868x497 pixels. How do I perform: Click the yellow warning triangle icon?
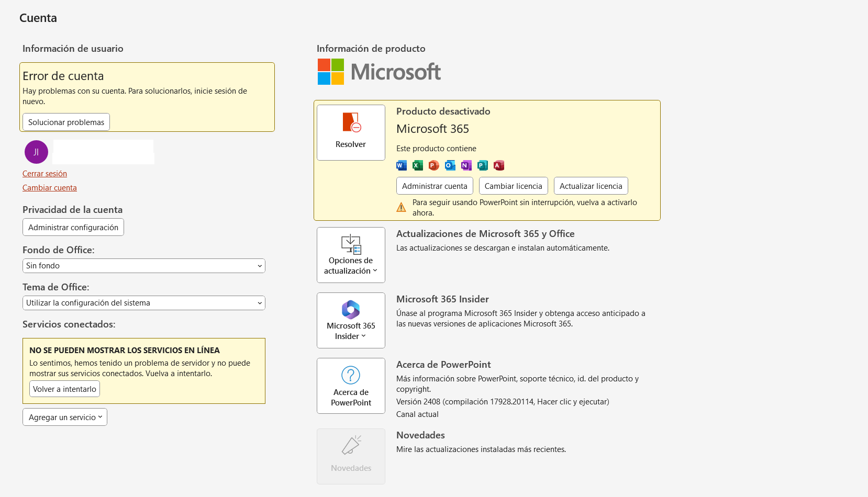401,207
